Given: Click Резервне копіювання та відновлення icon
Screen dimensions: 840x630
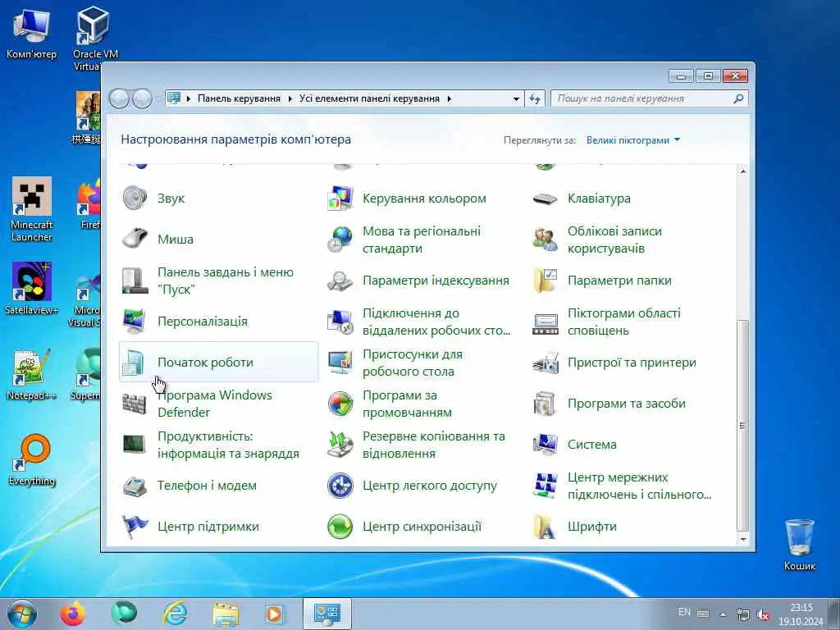Looking at the screenshot, I should coord(340,445).
